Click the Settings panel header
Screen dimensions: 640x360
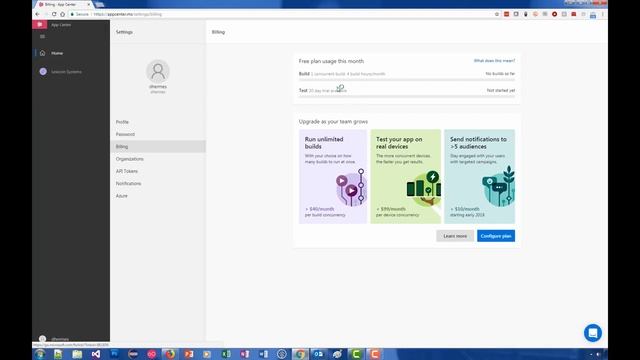[x=124, y=32]
